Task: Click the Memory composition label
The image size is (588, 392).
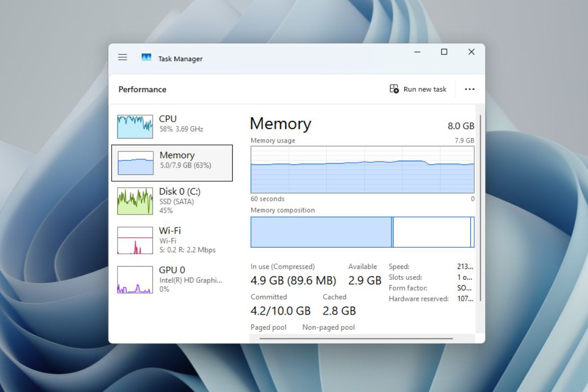Action: tap(283, 210)
